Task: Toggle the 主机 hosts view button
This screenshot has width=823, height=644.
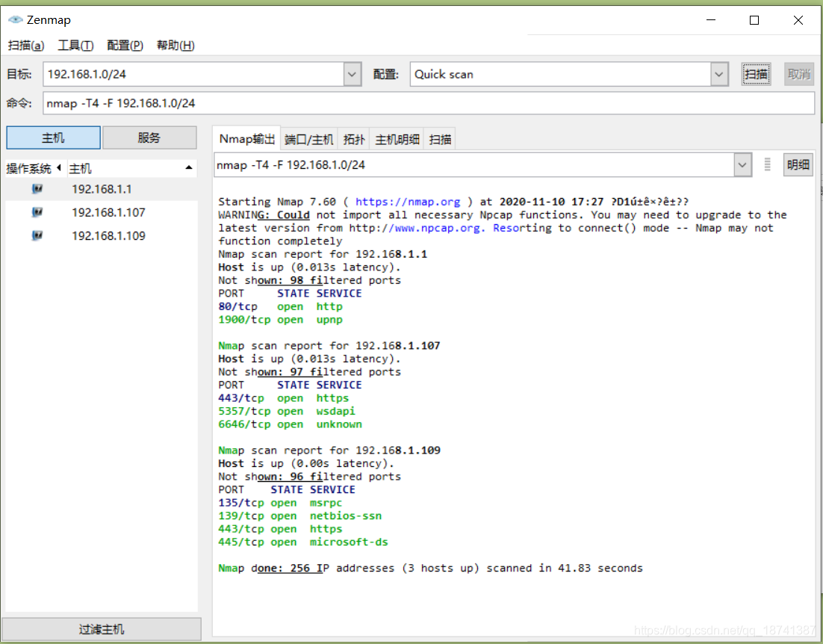Action: [x=53, y=137]
